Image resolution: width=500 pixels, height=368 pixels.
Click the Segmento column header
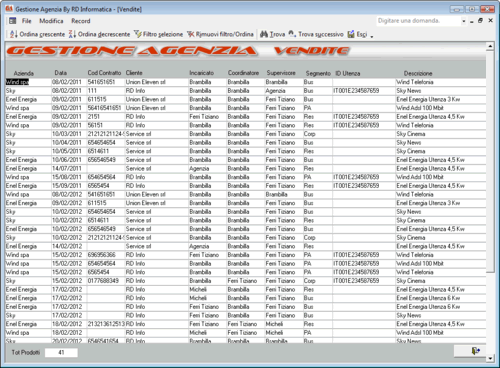tap(318, 73)
